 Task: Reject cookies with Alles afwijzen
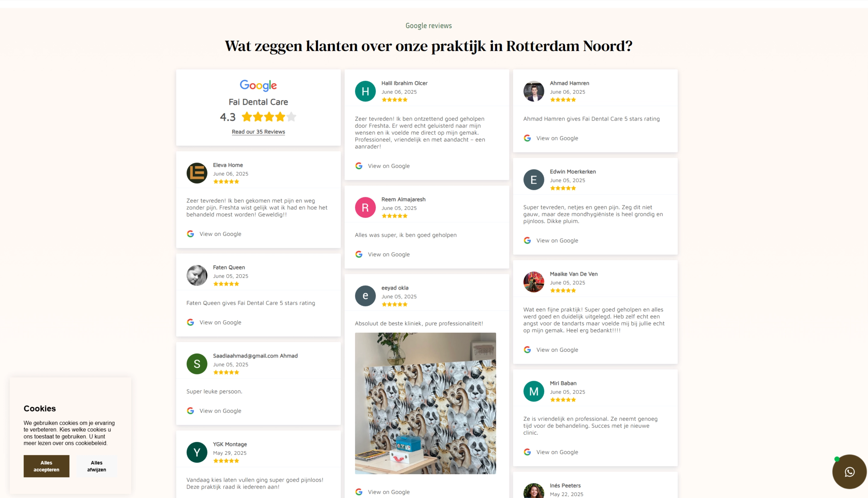(97, 466)
